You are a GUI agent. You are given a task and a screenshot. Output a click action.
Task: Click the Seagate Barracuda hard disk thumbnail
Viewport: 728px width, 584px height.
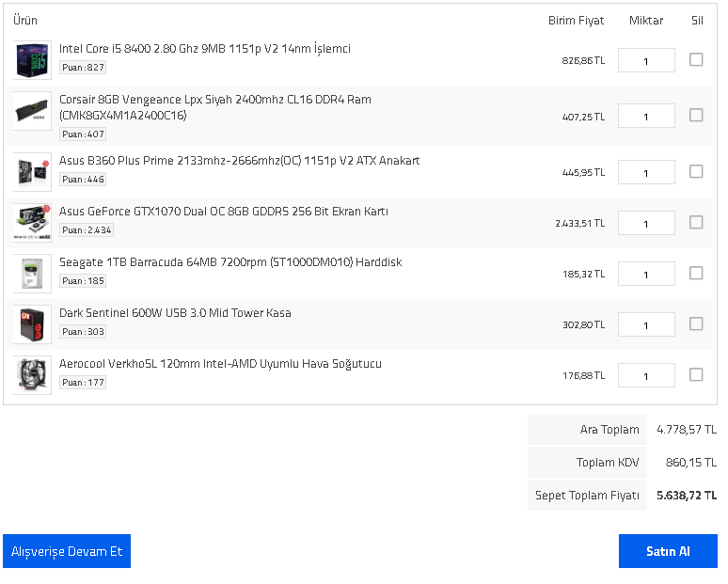(33, 274)
